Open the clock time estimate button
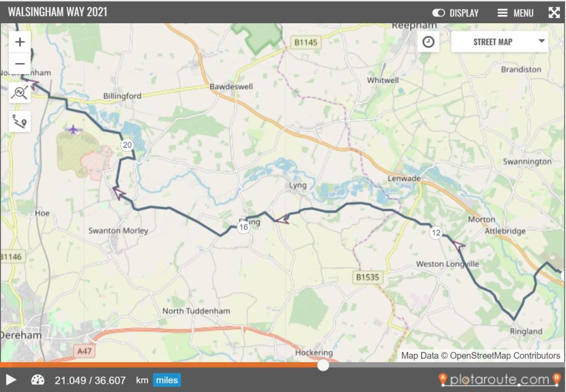Image resolution: width=566 pixels, height=392 pixels. (x=428, y=42)
